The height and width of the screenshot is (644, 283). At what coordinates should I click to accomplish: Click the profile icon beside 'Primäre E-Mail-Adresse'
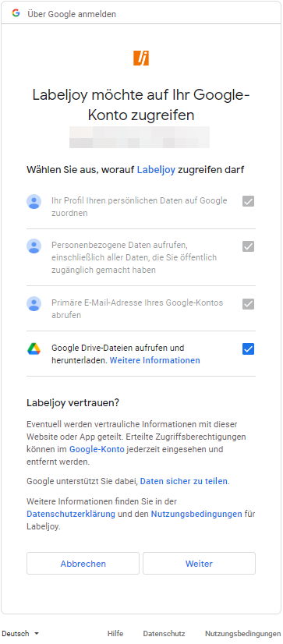34,304
